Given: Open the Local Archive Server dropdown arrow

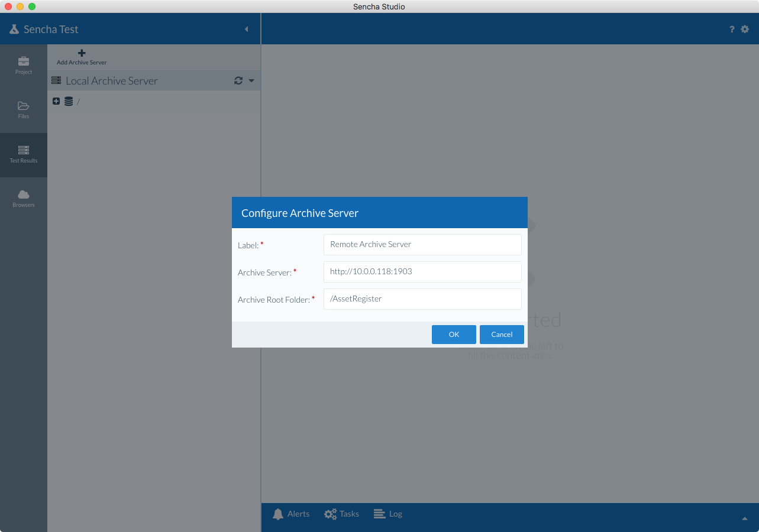Looking at the screenshot, I should click(251, 80).
